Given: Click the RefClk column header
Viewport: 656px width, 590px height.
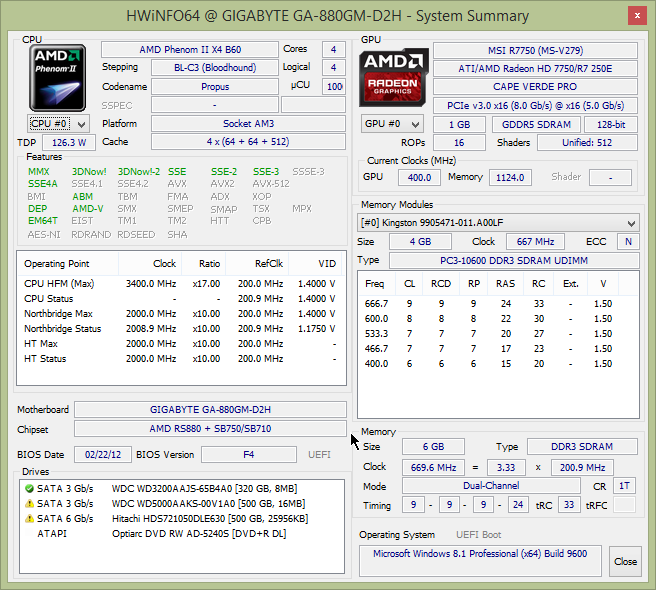Looking at the screenshot, I should 257,264.
